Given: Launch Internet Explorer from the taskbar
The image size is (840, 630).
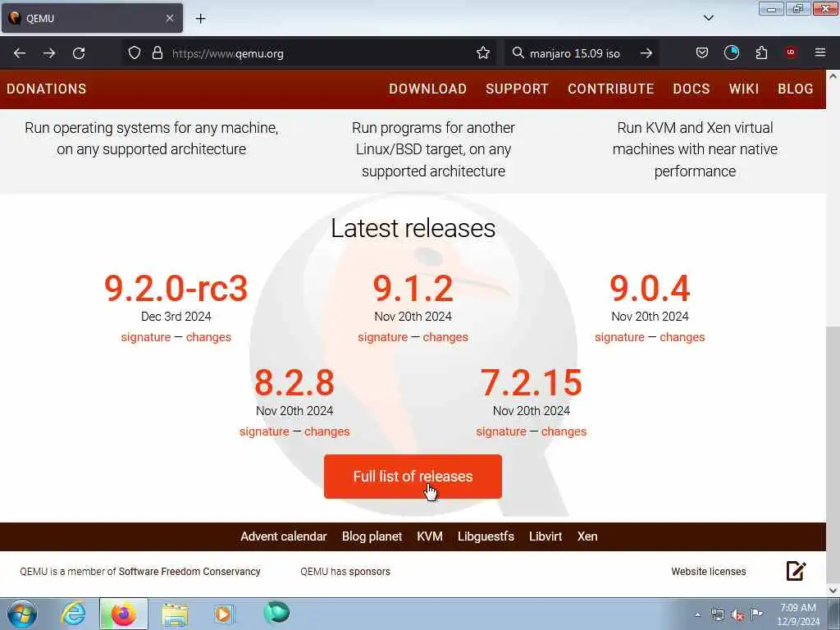Looking at the screenshot, I should (73, 614).
